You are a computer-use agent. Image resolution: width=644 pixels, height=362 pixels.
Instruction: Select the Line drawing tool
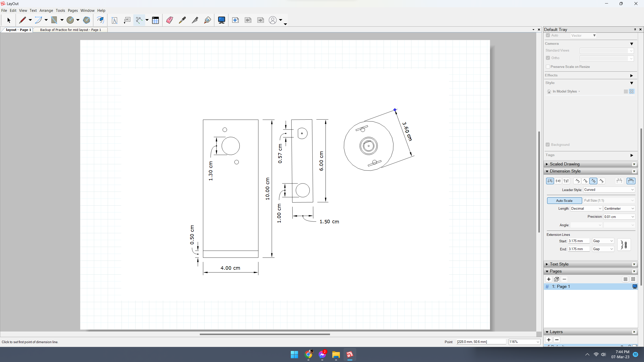(x=23, y=20)
